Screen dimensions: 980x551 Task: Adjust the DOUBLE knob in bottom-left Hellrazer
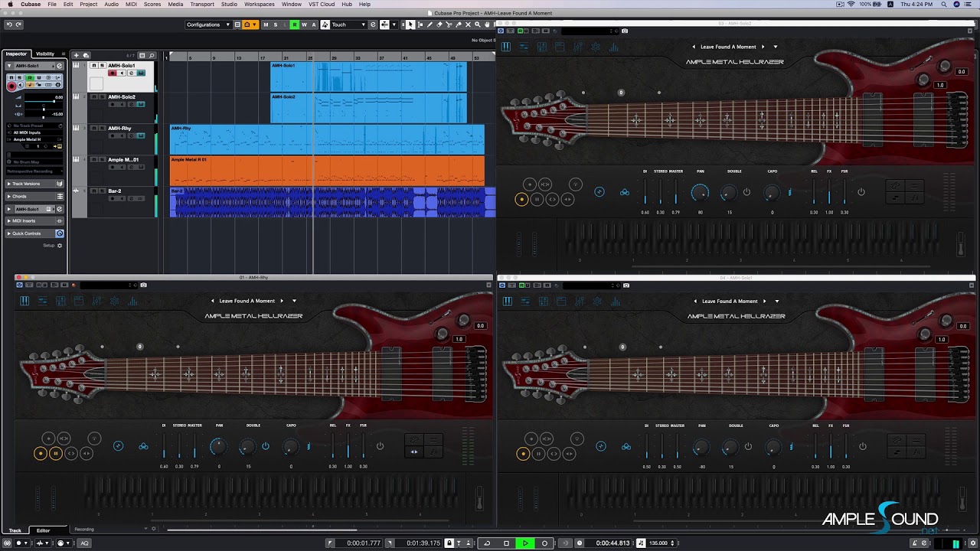pos(247,447)
